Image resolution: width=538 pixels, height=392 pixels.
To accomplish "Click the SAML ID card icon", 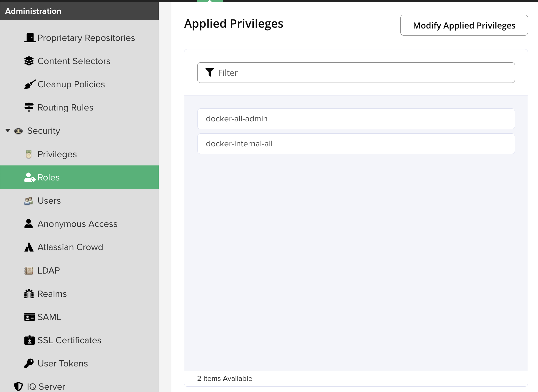I will 29,317.
